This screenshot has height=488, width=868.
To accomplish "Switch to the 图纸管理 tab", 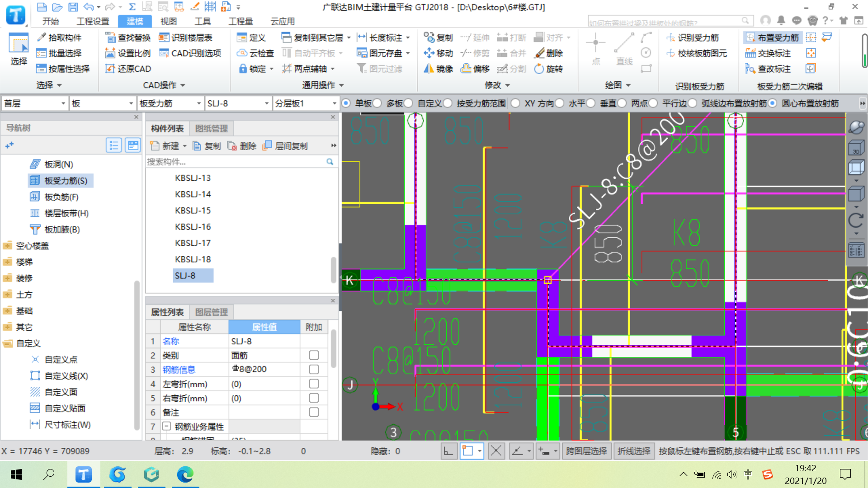I will [211, 128].
